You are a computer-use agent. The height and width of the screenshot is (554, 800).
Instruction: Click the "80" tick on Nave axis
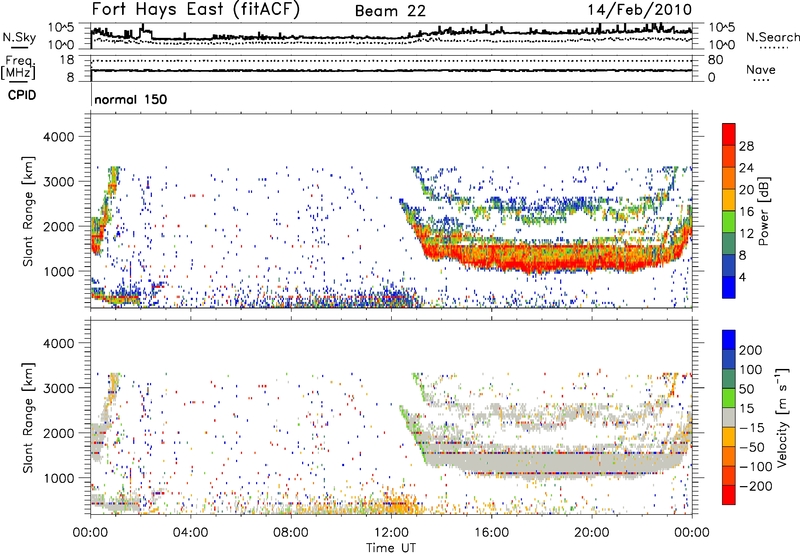(x=715, y=60)
